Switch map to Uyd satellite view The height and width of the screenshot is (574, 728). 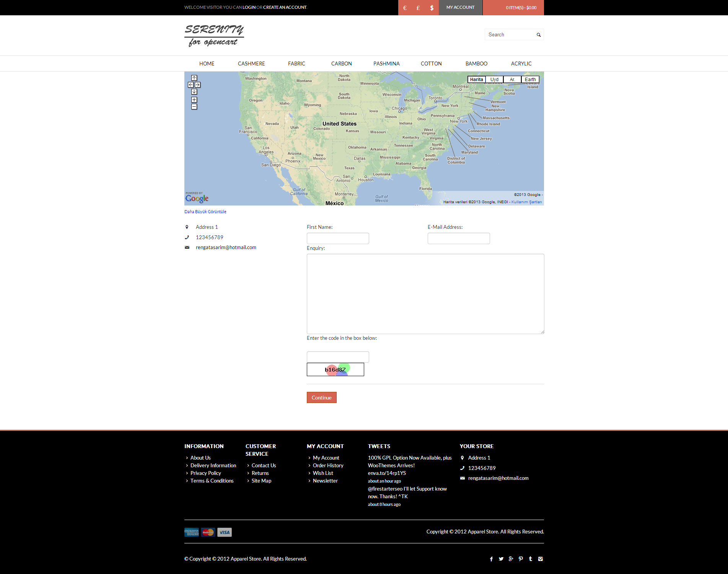tap(494, 80)
